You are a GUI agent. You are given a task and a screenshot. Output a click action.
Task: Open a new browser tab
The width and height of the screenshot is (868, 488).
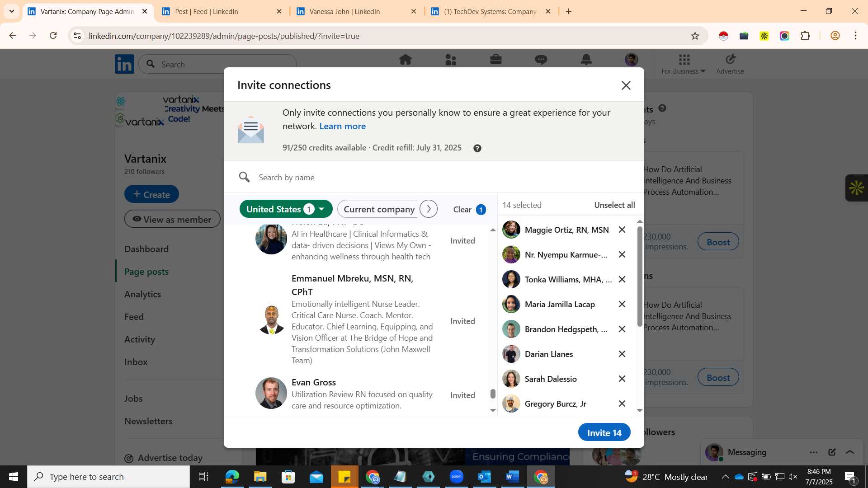tap(569, 11)
